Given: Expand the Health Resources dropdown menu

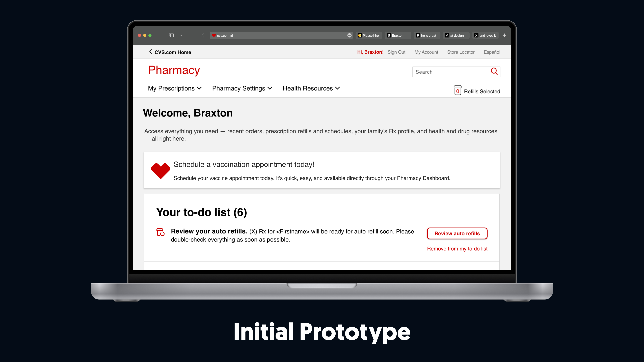Looking at the screenshot, I should point(311,88).
